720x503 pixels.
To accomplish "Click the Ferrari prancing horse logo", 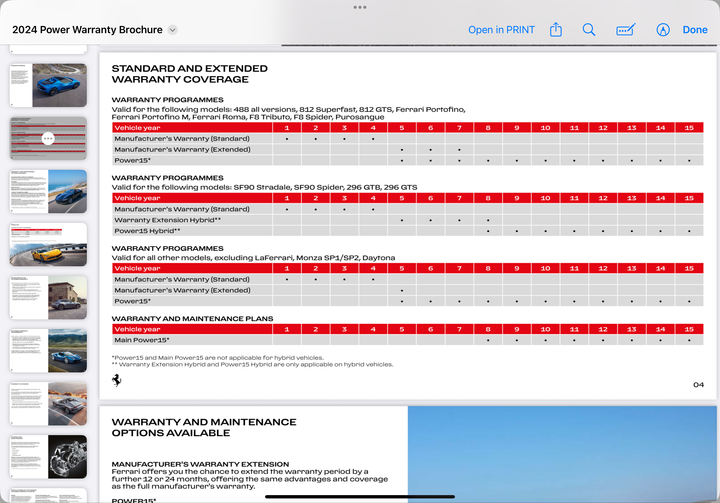I will coord(117,380).
